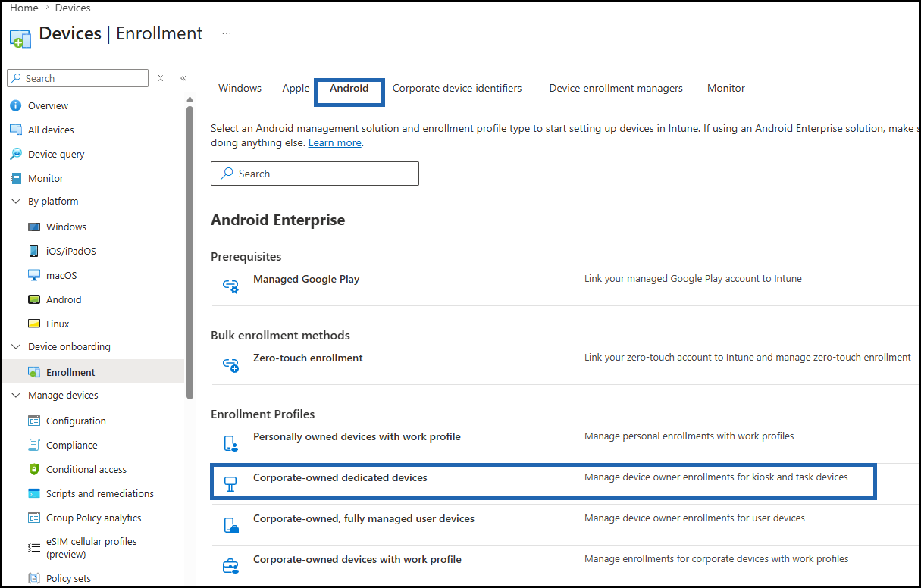Open Personally owned devices with work profile
The image size is (921, 588).
point(357,436)
